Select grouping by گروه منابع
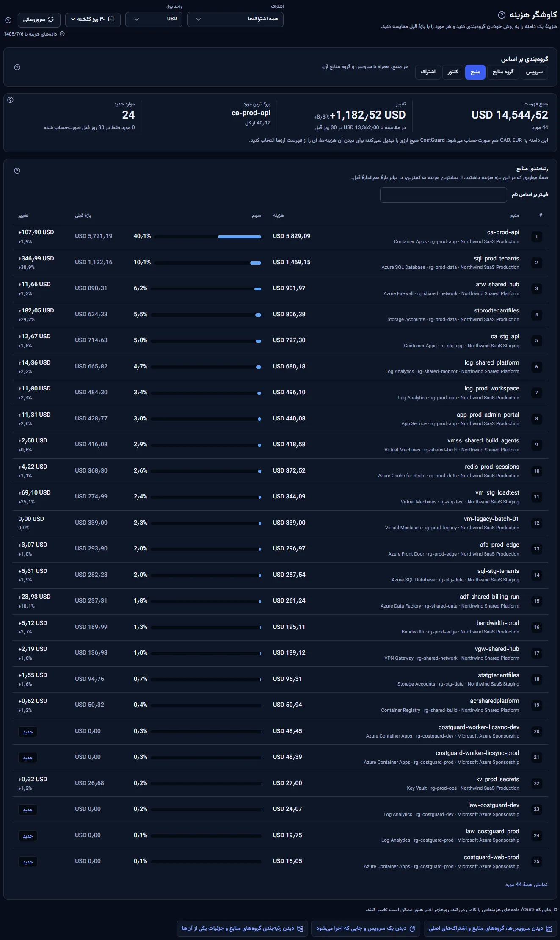The width and height of the screenshot is (560, 940). click(x=503, y=72)
